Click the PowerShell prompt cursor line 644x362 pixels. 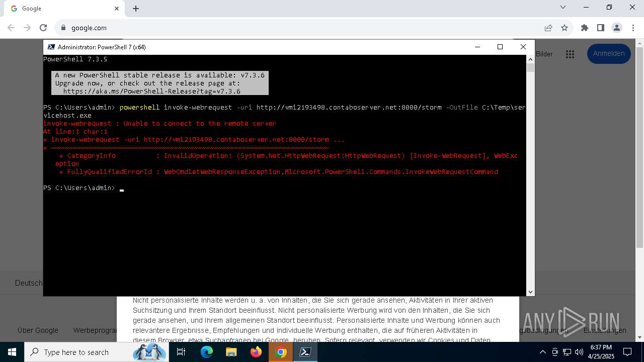[x=84, y=188]
